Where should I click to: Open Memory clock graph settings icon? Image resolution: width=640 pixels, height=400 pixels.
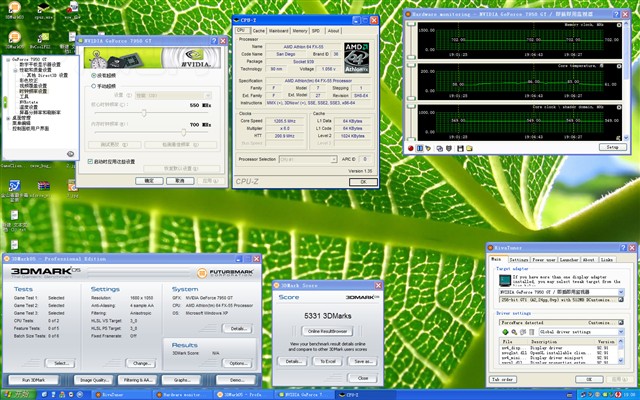click(x=619, y=25)
